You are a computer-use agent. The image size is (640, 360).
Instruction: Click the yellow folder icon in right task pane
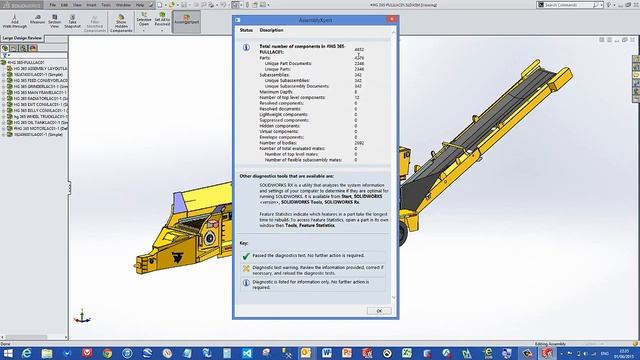pos(636,76)
